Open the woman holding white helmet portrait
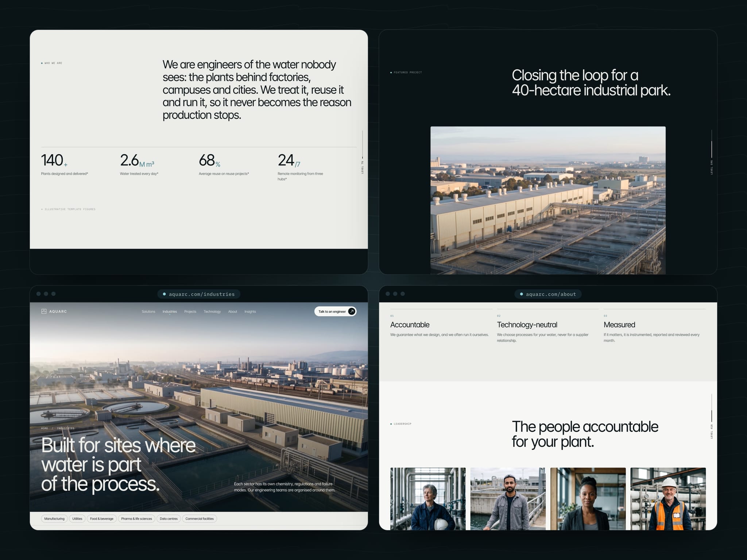The image size is (747, 560). (x=428, y=499)
